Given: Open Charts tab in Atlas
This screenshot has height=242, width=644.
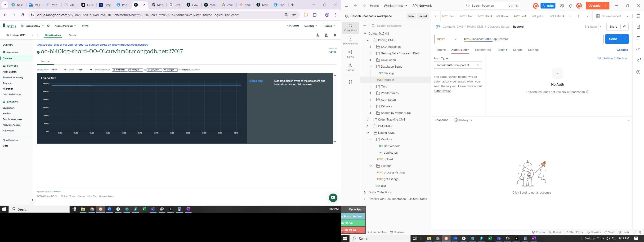Looking at the screenshot, I should click(x=72, y=35).
